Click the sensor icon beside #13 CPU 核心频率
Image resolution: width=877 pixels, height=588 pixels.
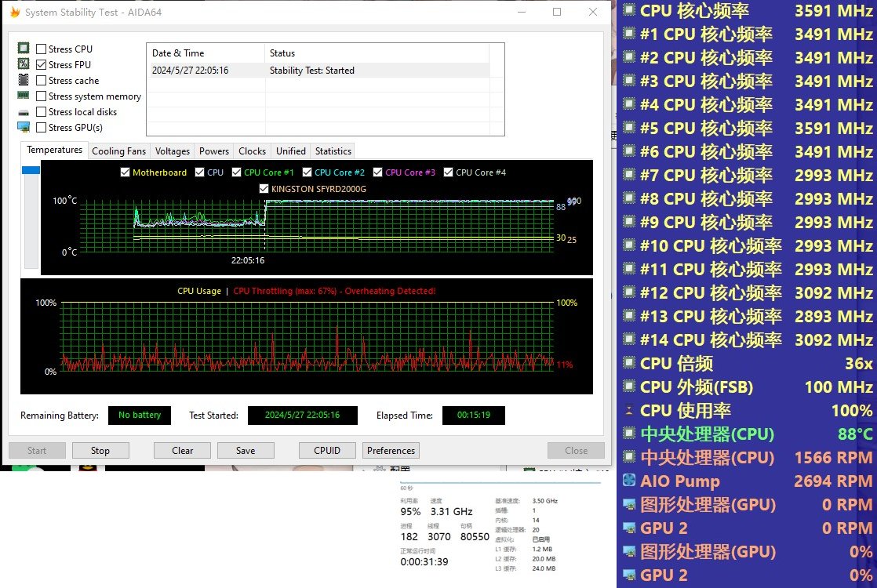click(x=629, y=316)
